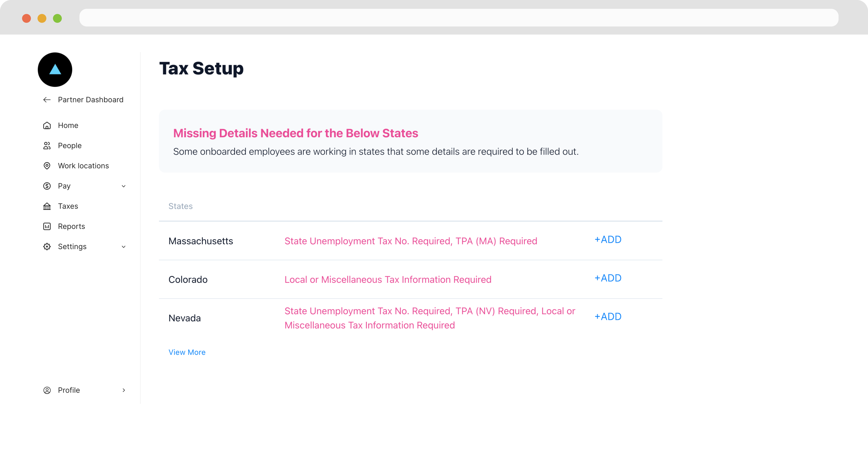Viewport: 868px width, 476px height.
Task: Click the Work locations pin icon
Action: point(47,166)
